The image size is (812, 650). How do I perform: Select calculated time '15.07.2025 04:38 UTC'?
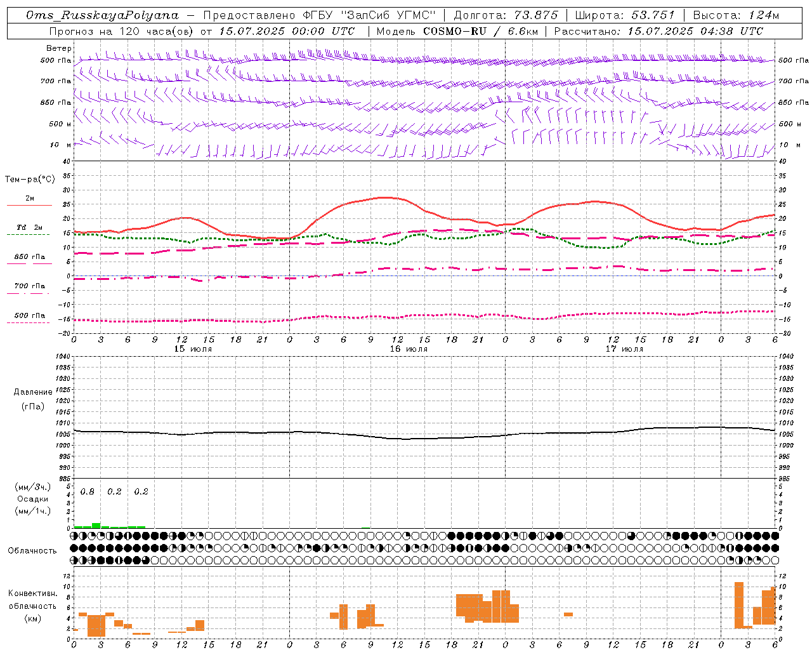695,30
